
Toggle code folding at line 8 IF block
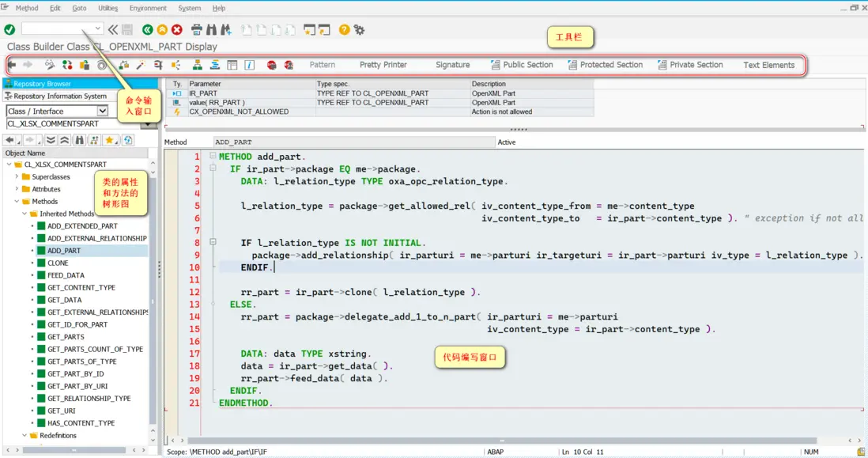pyautogui.click(x=213, y=243)
